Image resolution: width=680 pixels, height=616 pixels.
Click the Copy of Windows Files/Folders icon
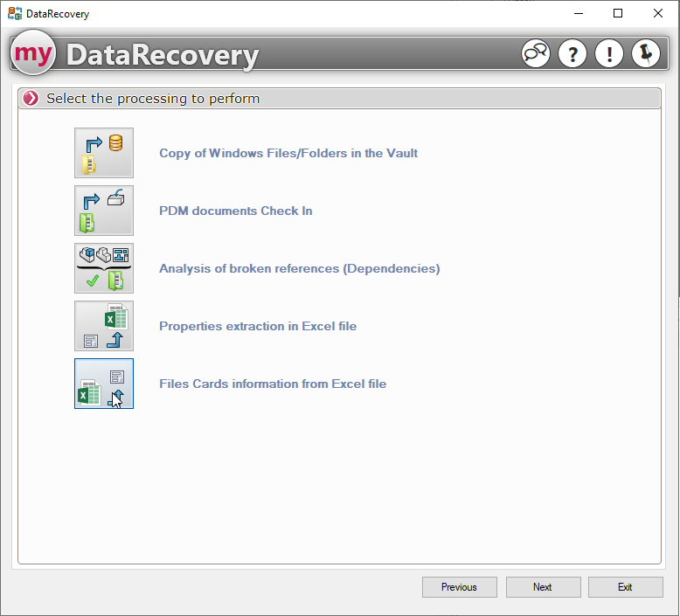click(x=104, y=153)
